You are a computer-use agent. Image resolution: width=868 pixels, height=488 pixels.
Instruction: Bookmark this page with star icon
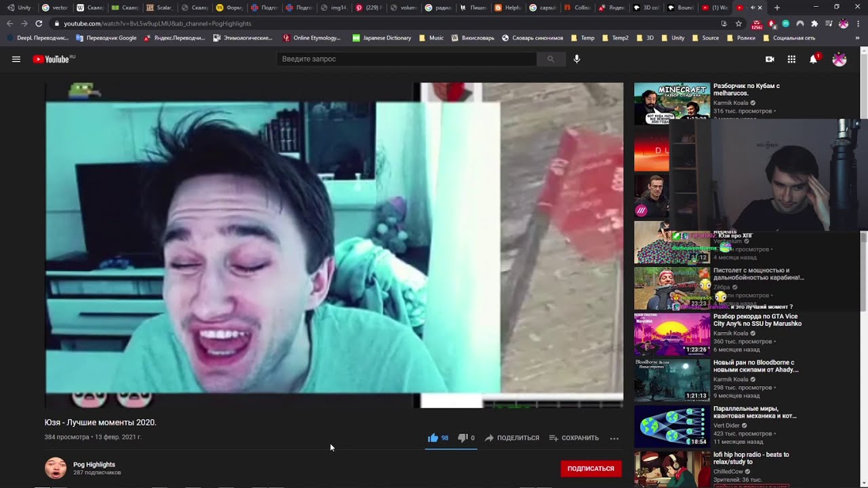[738, 23]
